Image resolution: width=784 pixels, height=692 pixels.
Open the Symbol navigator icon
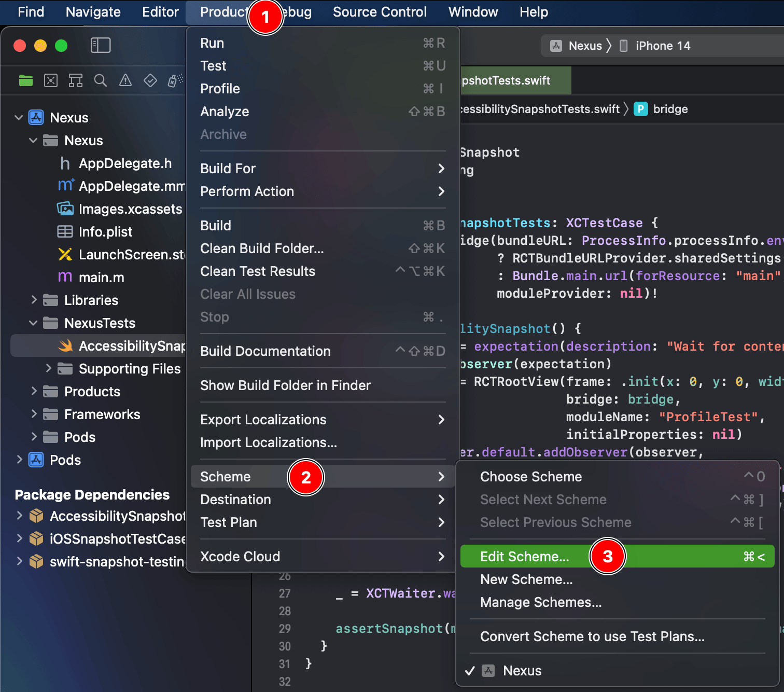tap(76, 80)
